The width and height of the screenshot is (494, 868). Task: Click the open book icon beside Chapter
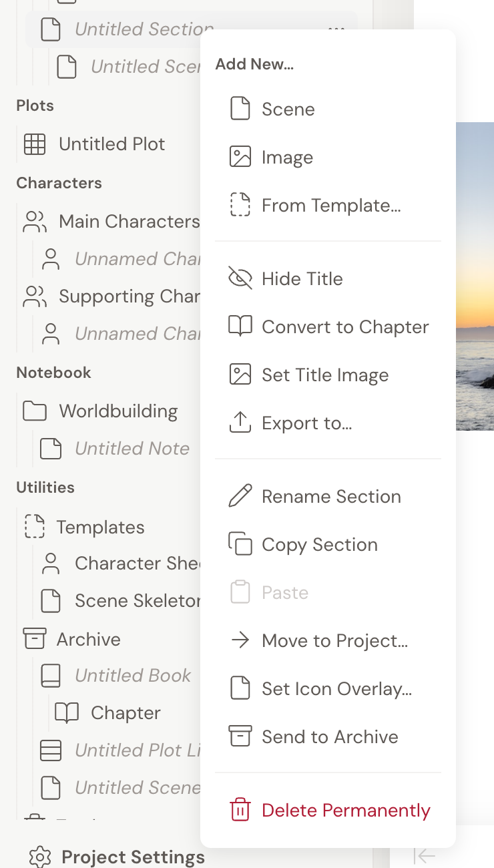click(67, 713)
